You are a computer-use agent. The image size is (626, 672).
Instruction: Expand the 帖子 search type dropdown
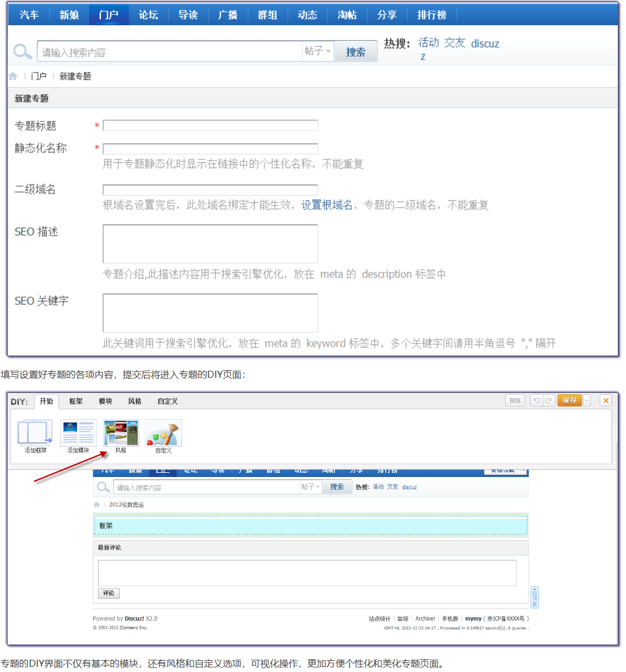318,51
